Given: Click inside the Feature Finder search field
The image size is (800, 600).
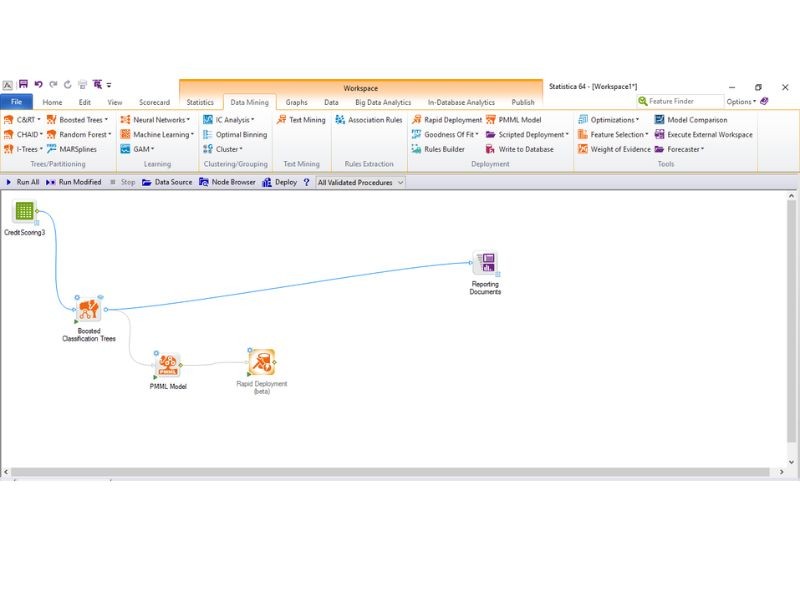Looking at the screenshot, I should coord(680,102).
